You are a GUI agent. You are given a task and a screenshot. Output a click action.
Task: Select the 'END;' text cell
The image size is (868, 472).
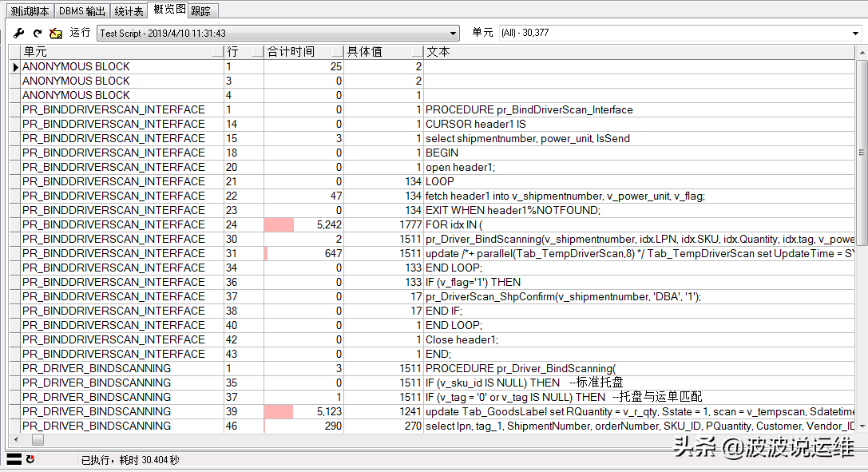640,354
